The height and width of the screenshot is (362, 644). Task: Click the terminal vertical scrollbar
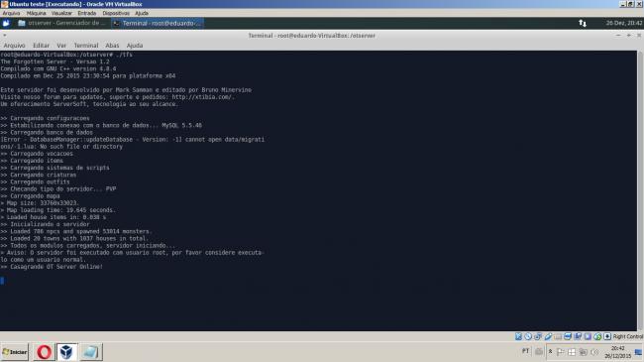pos(640,190)
